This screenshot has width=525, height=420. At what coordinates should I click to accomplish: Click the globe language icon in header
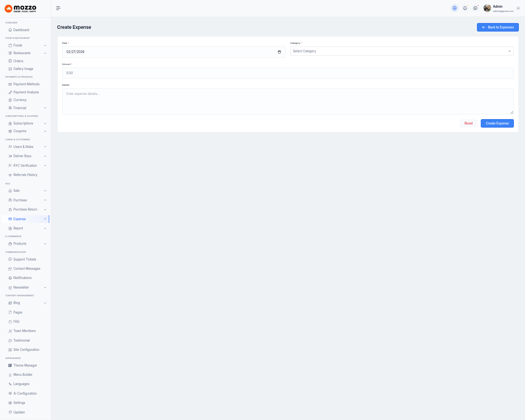pyautogui.click(x=455, y=8)
